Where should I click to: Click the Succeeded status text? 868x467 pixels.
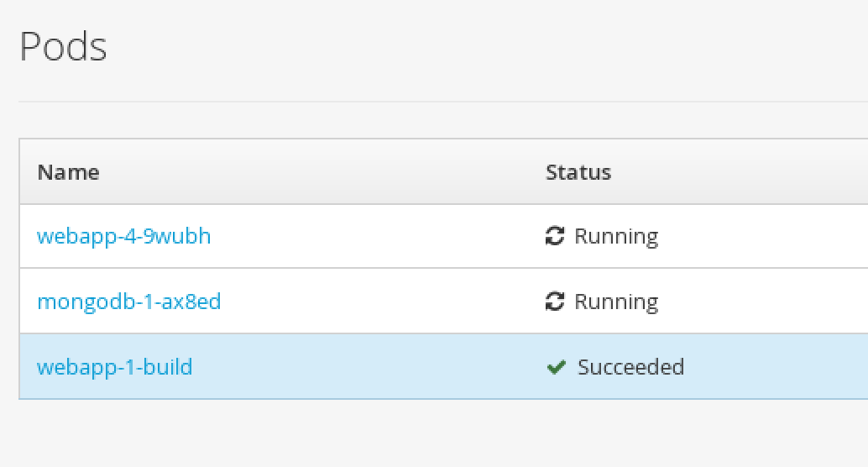(x=631, y=367)
